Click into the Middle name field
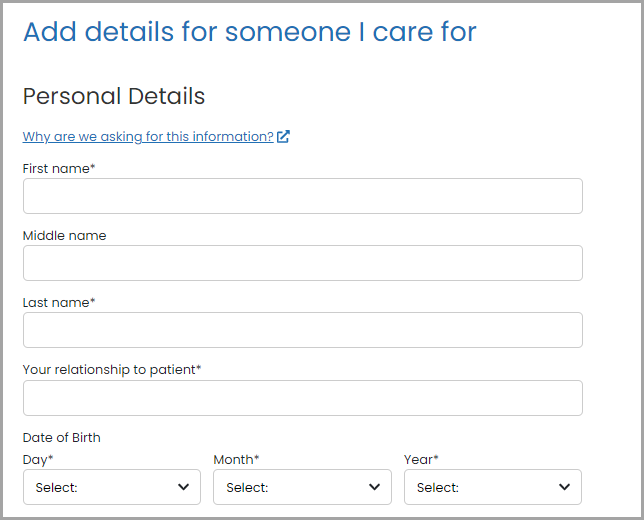Screen dimensions: 644x520 click(x=302, y=263)
